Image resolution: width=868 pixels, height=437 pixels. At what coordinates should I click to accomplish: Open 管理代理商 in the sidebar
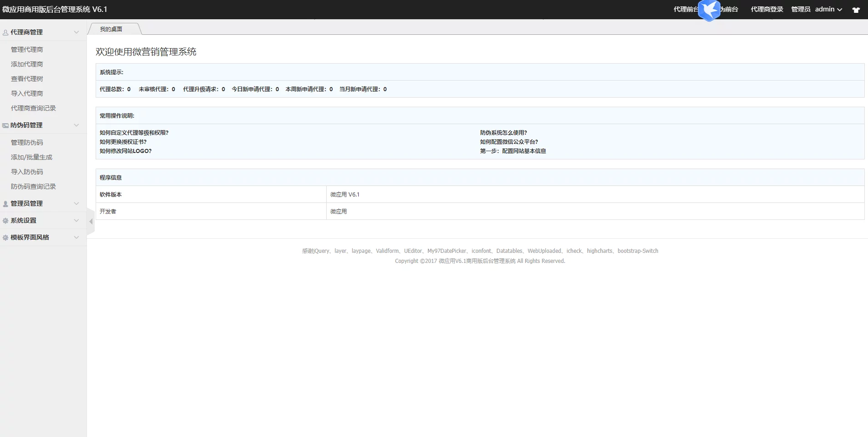(27, 49)
